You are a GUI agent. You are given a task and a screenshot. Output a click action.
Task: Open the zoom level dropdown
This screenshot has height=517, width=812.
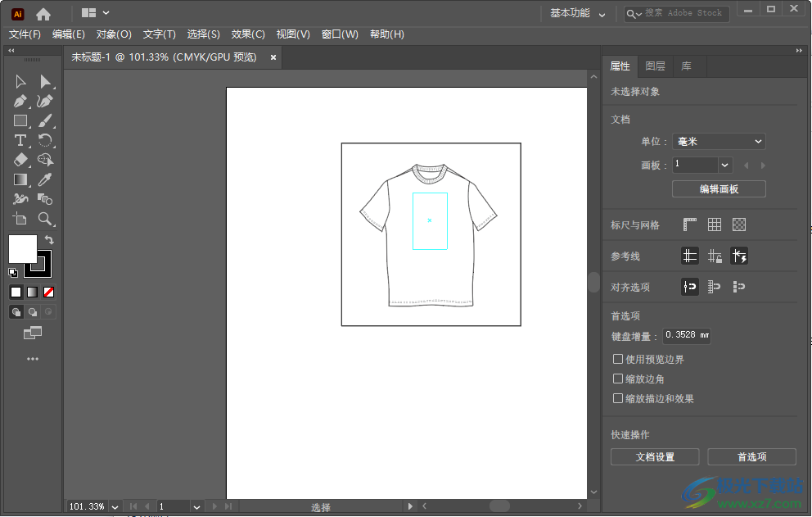coord(115,506)
